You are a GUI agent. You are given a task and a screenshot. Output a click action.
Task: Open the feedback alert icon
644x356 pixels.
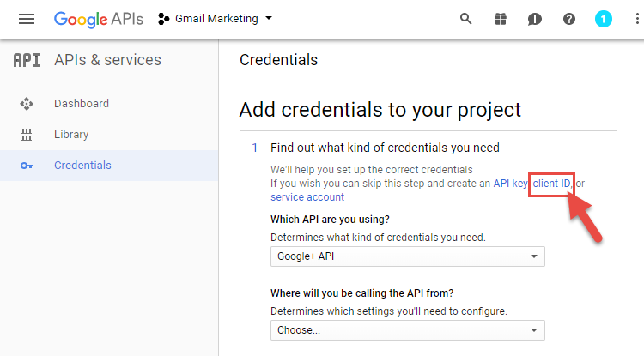click(x=534, y=19)
